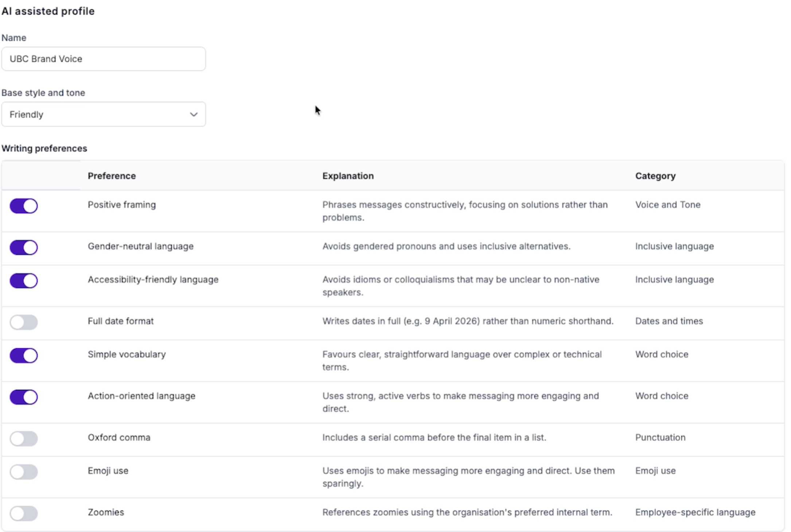Turn on the Emoji use toggle

point(24,472)
